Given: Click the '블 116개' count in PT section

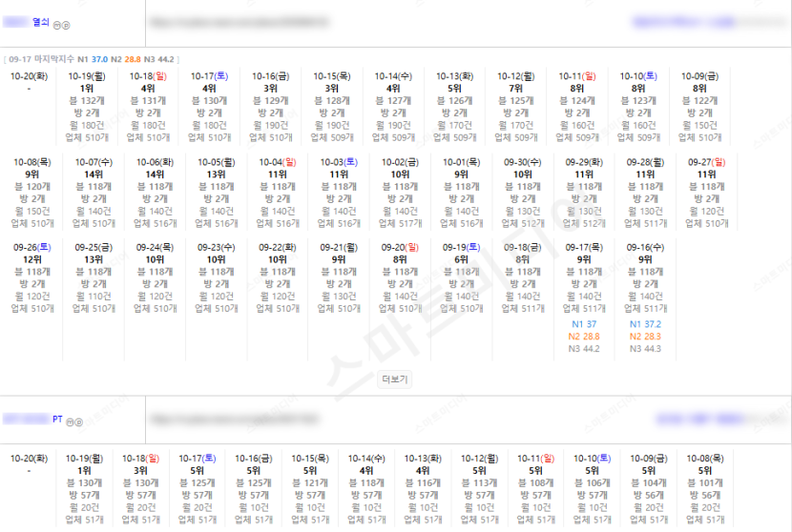Looking at the screenshot, I should point(423,483).
